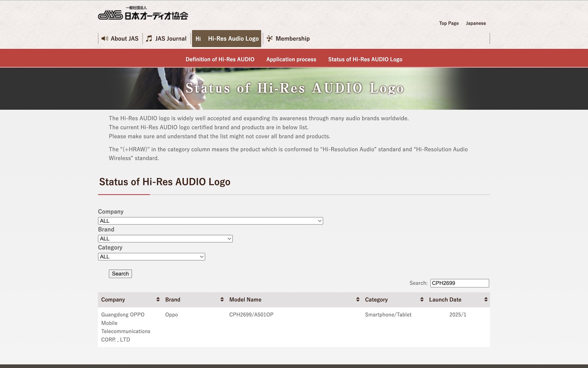Open the About JAS menu
Screen dimensions: 588x368
[124, 39]
